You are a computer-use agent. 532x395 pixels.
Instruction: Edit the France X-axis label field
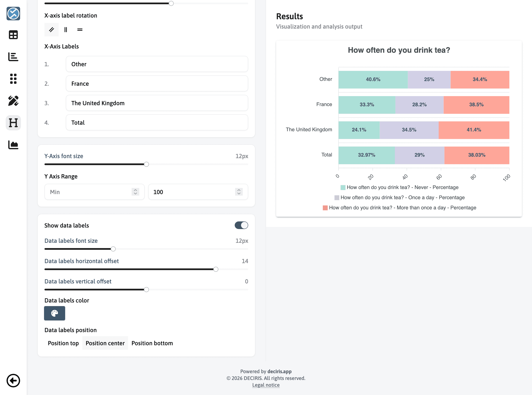click(157, 83)
